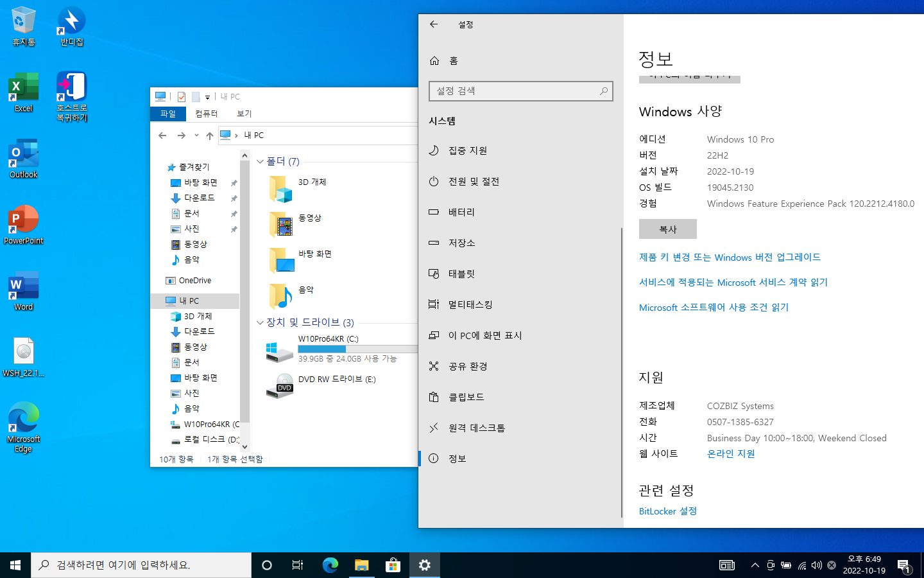Image resolution: width=924 pixels, height=578 pixels.
Task: Open the 보기 ribbon tab
Action: click(244, 114)
